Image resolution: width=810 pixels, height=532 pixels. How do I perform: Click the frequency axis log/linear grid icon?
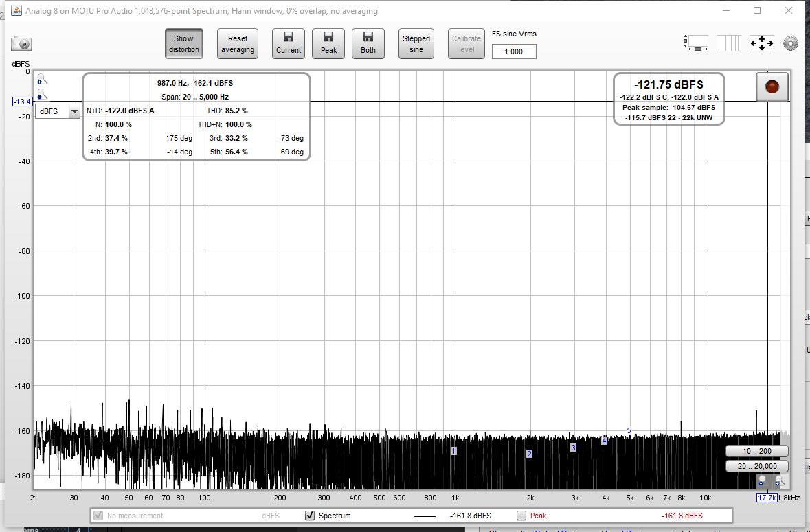729,43
